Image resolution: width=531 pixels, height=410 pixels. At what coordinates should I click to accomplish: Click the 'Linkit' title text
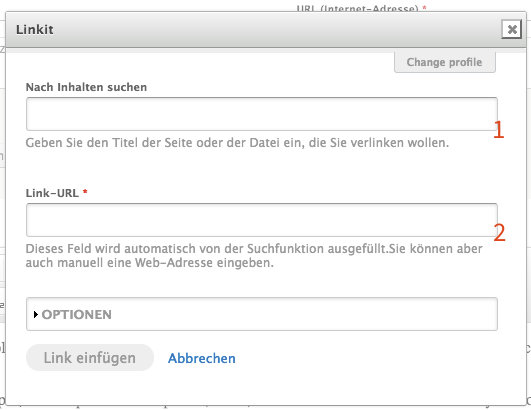click(x=35, y=29)
